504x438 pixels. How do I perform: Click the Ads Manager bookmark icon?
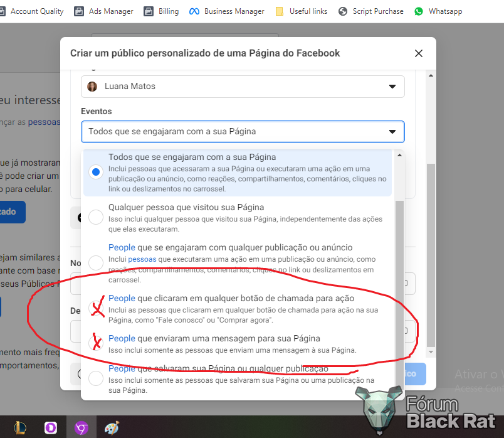[x=79, y=11]
